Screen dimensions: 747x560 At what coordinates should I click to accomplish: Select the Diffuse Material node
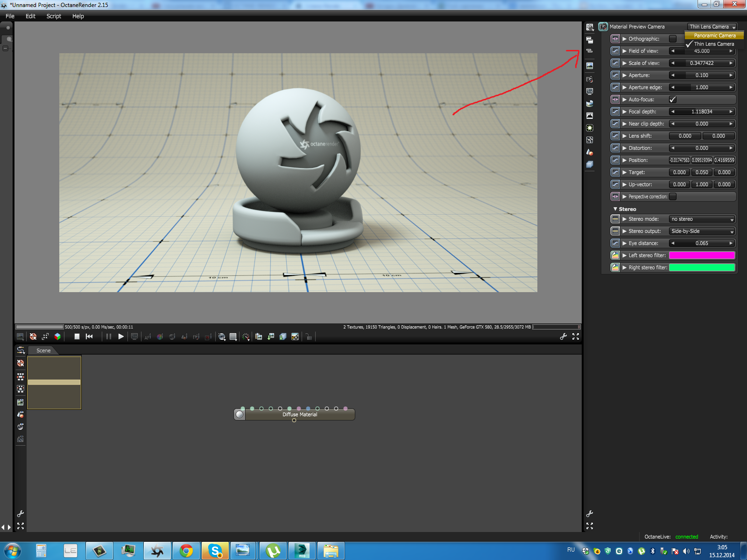coord(299,414)
